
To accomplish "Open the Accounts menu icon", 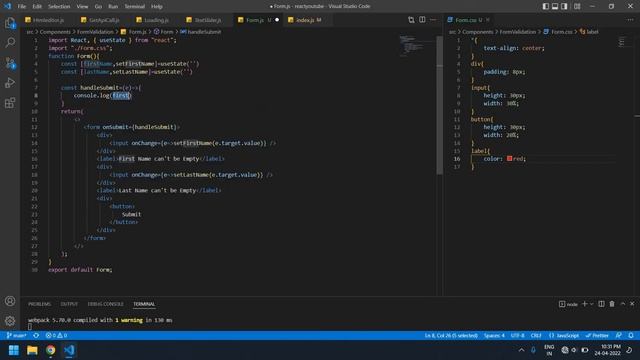I will pos(10,301).
